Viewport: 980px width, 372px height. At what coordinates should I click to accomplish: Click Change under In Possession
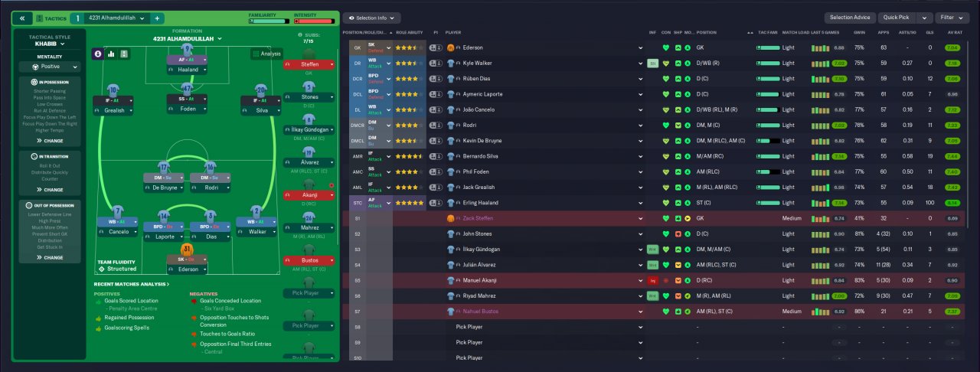[48, 141]
